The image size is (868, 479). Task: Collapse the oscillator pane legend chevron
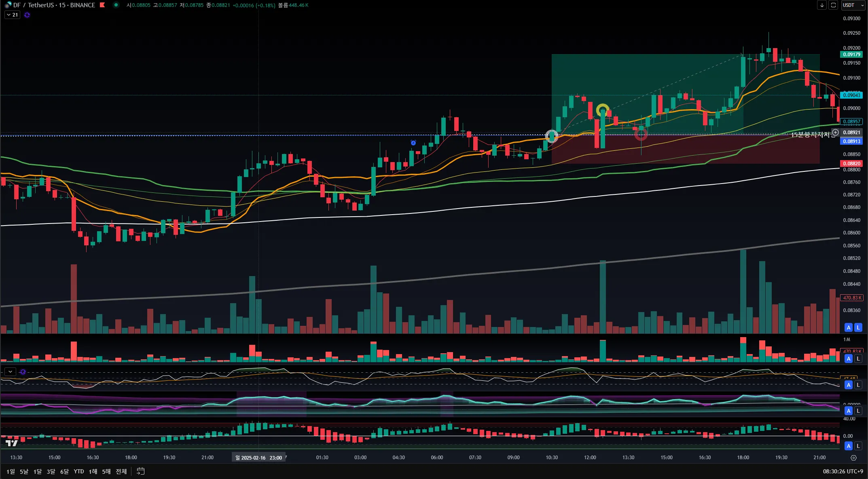10,371
